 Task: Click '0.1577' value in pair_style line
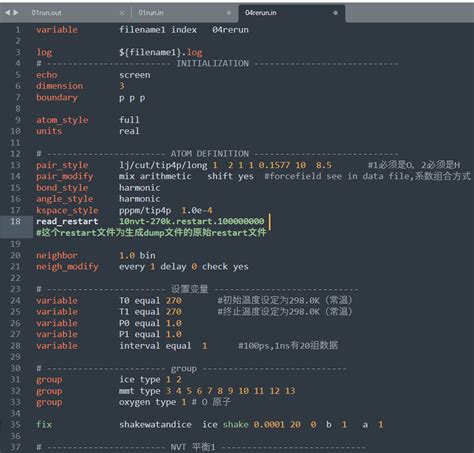[274, 165]
